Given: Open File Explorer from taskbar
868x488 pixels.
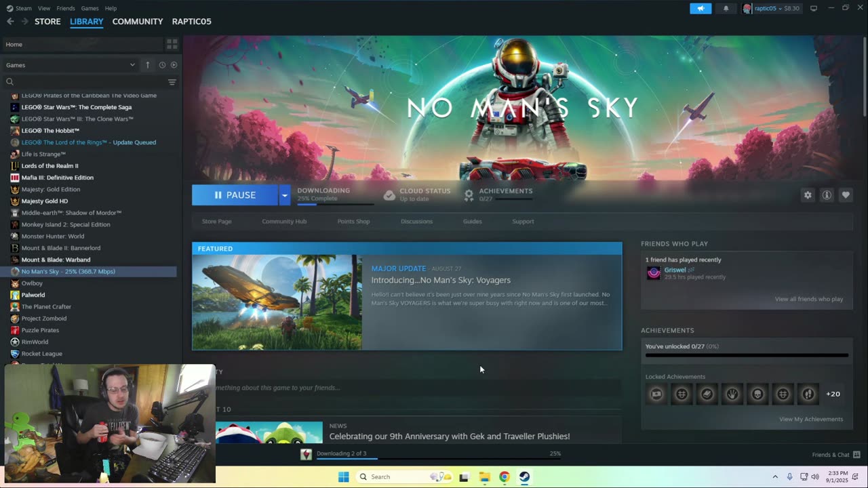Looking at the screenshot, I should click(484, 476).
